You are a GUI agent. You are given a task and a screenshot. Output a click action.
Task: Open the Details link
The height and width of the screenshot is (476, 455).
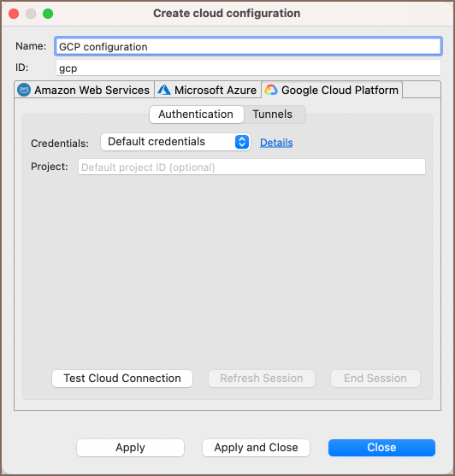coord(276,143)
